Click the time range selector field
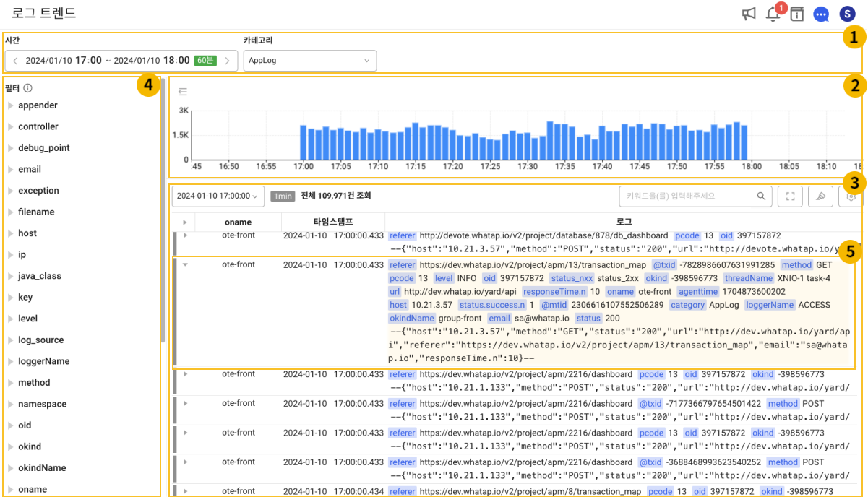 click(x=121, y=61)
